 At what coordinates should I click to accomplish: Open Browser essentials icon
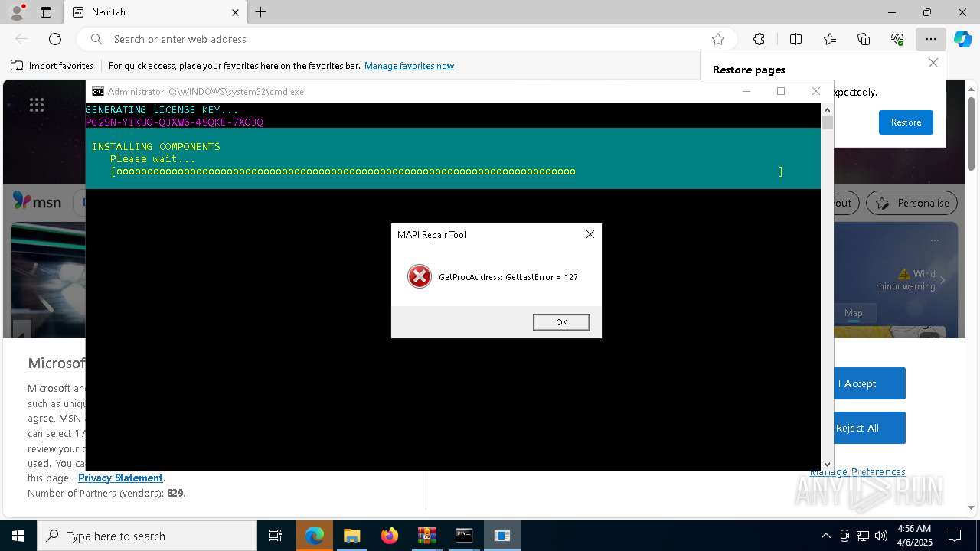897,39
